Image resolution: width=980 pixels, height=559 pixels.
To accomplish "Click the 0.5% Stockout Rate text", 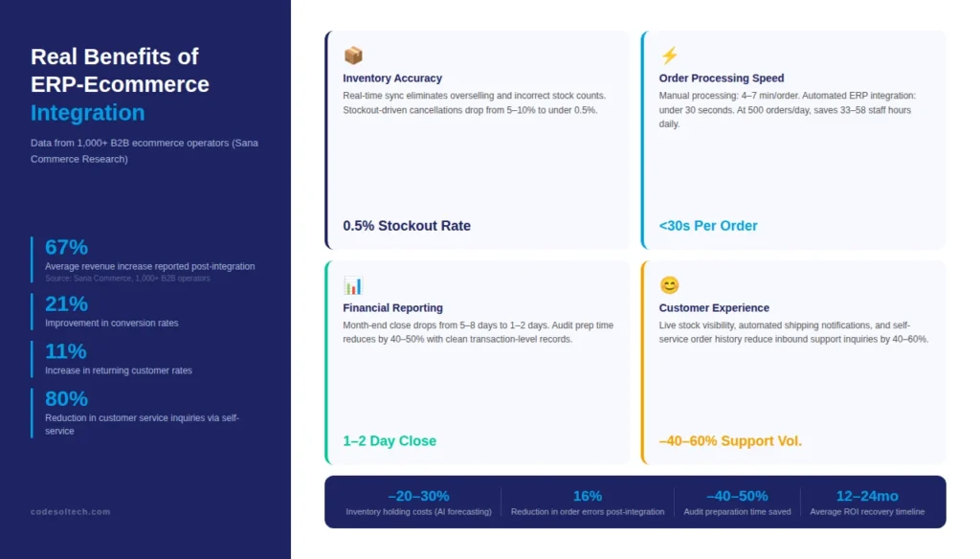I will (407, 226).
